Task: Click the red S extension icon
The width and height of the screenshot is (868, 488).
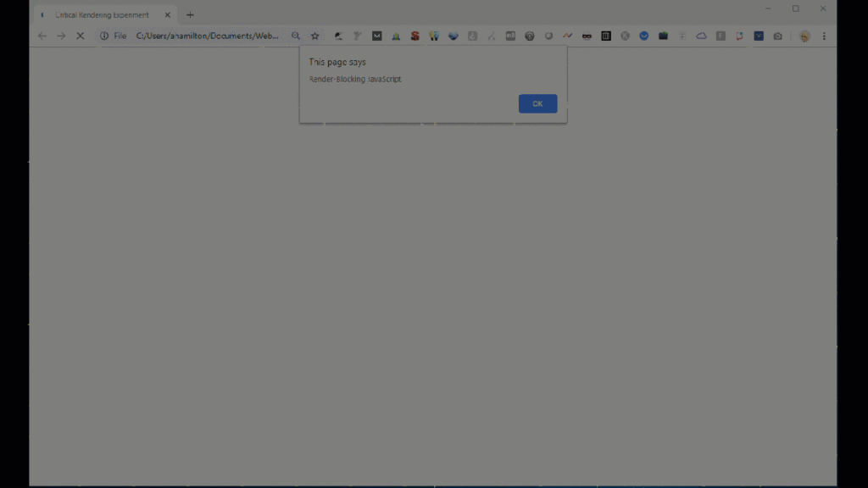Action: pos(415,36)
